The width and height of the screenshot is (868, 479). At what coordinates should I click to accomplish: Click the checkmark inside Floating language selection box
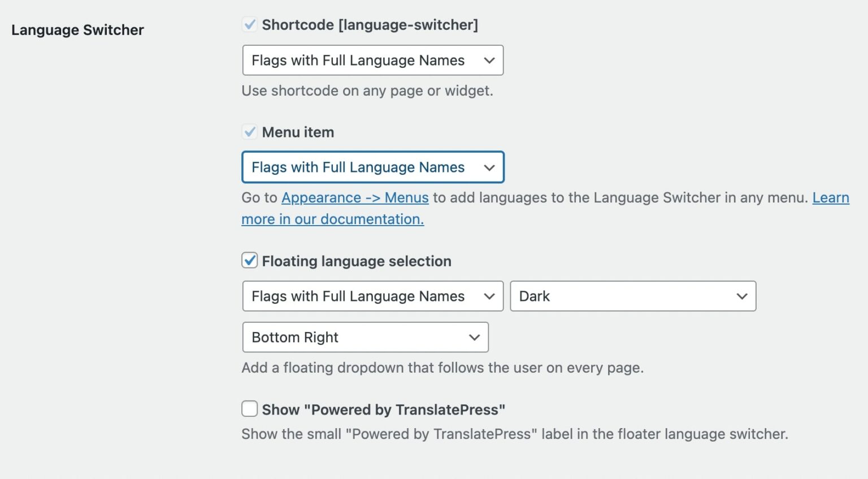pyautogui.click(x=249, y=261)
